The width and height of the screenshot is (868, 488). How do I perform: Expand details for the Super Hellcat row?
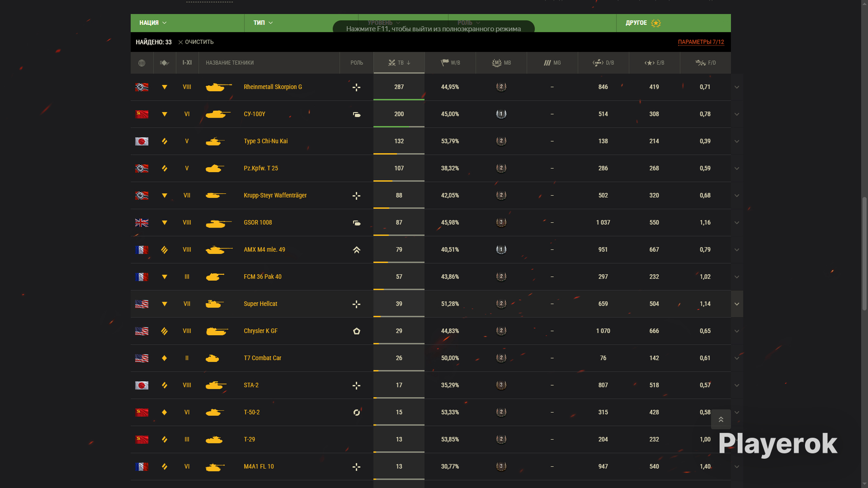(737, 304)
